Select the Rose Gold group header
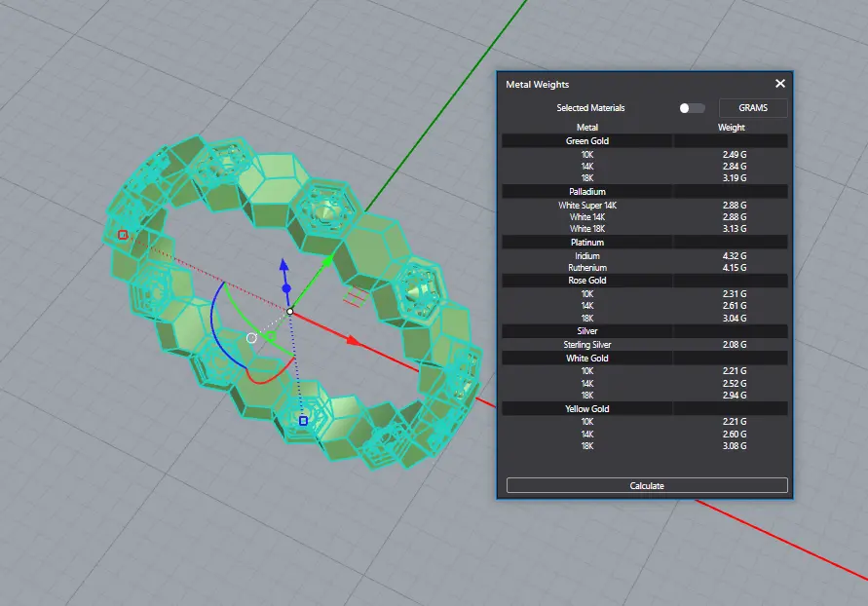 [x=645, y=281]
